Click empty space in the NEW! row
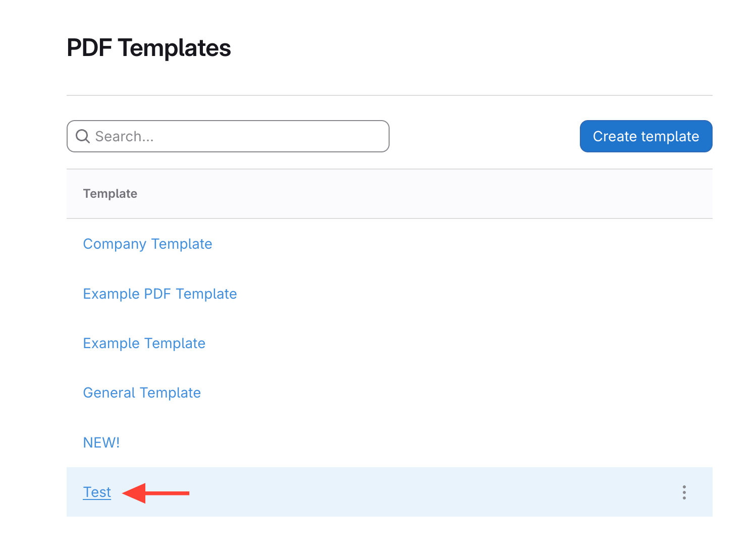The width and height of the screenshot is (756, 556). pyautogui.click(x=429, y=442)
